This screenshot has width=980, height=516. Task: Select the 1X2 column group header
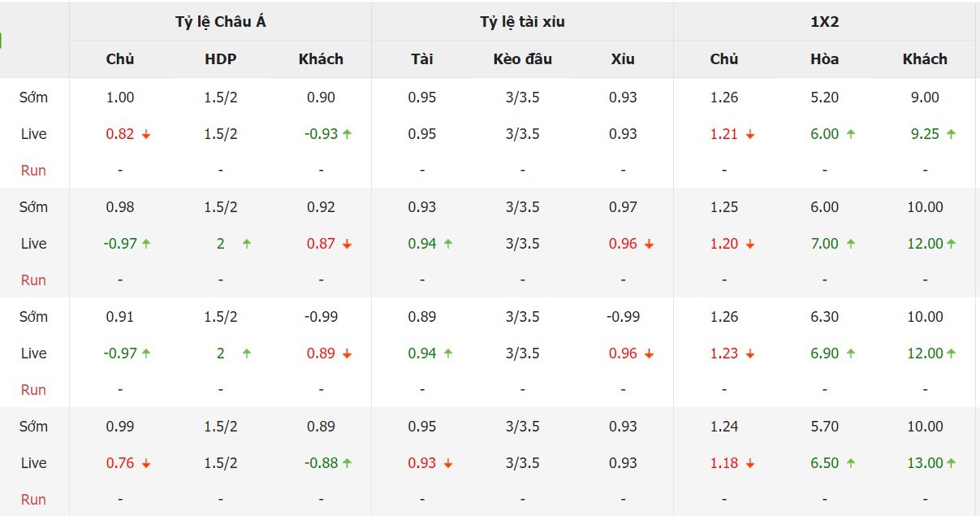[825, 22]
